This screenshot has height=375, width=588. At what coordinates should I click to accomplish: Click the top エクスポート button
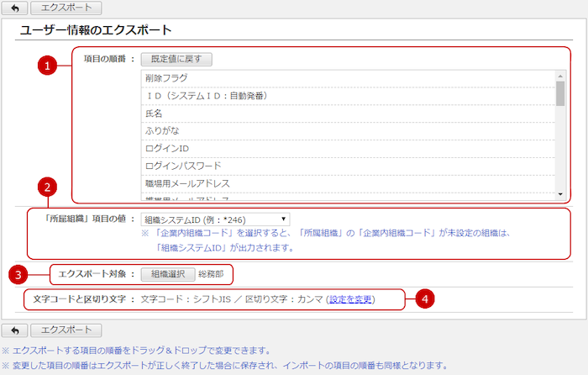(66, 8)
